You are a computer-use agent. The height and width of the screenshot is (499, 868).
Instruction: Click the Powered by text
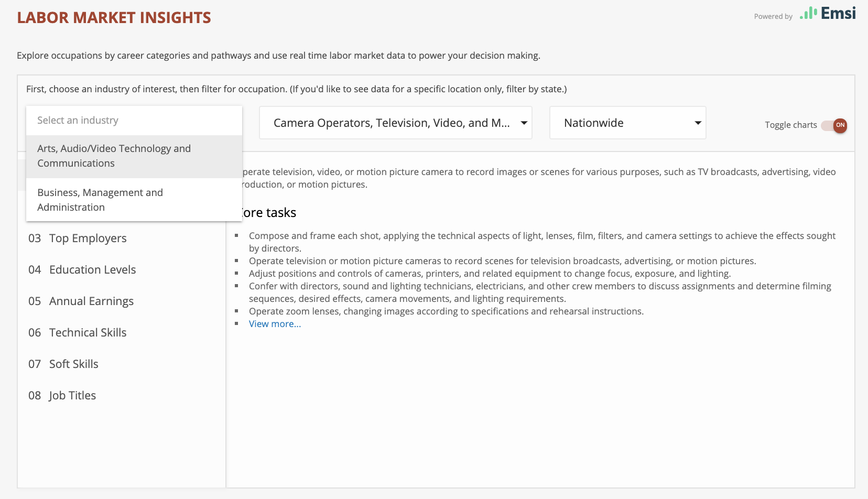(773, 17)
